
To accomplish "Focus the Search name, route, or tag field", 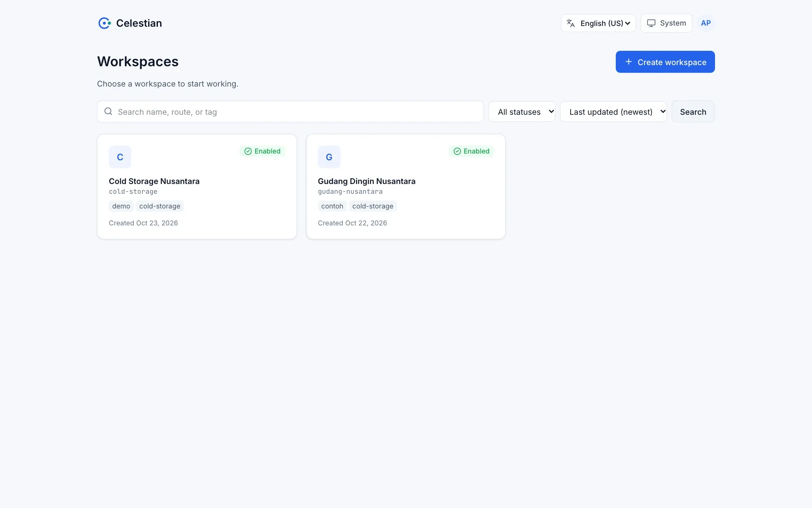I will [x=290, y=111].
